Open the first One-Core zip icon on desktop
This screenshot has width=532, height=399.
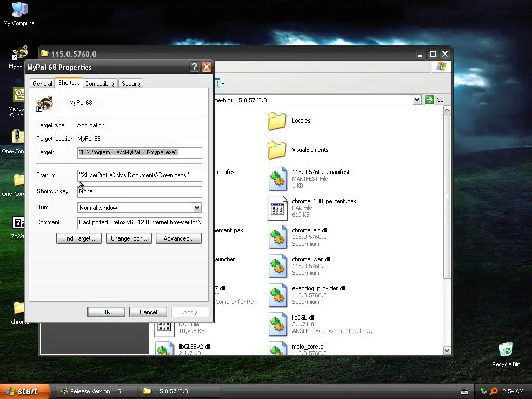[18, 137]
